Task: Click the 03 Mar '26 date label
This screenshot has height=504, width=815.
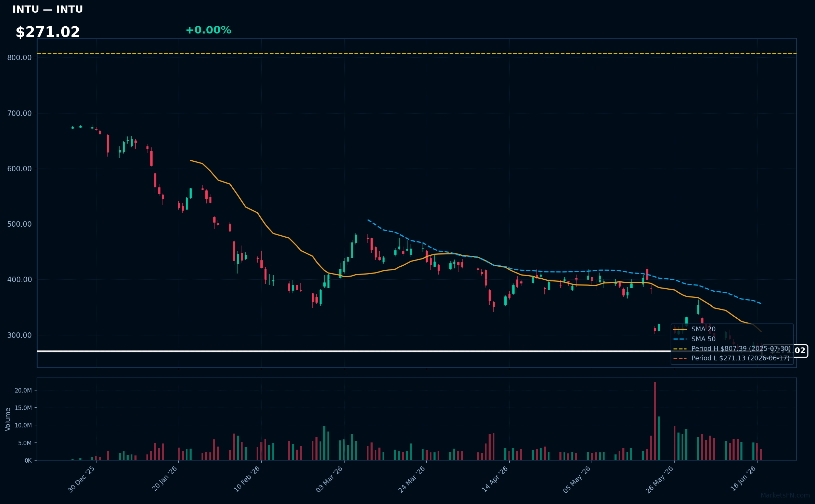Action: point(329,479)
